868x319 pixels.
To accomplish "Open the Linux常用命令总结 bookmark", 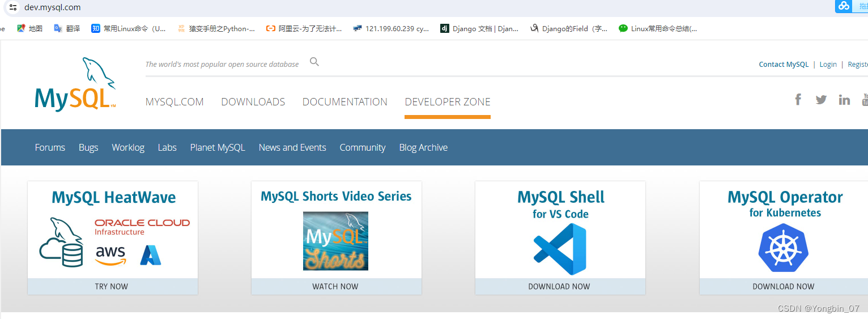I will click(658, 28).
